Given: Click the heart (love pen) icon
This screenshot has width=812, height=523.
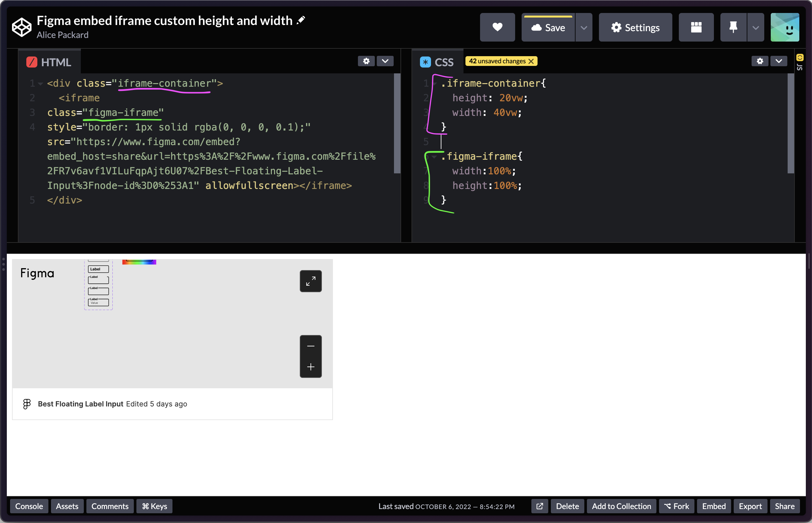Looking at the screenshot, I should point(497,27).
